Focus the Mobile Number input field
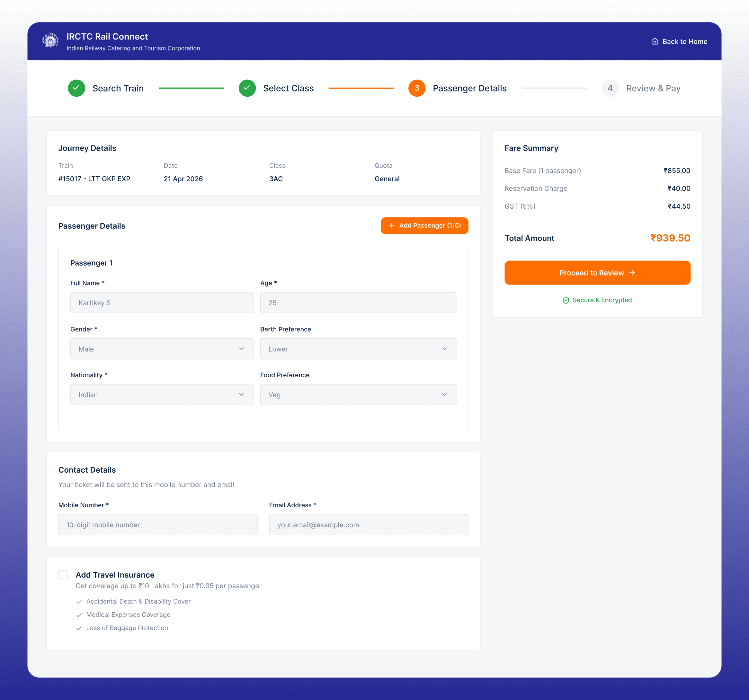749x700 pixels. [158, 525]
